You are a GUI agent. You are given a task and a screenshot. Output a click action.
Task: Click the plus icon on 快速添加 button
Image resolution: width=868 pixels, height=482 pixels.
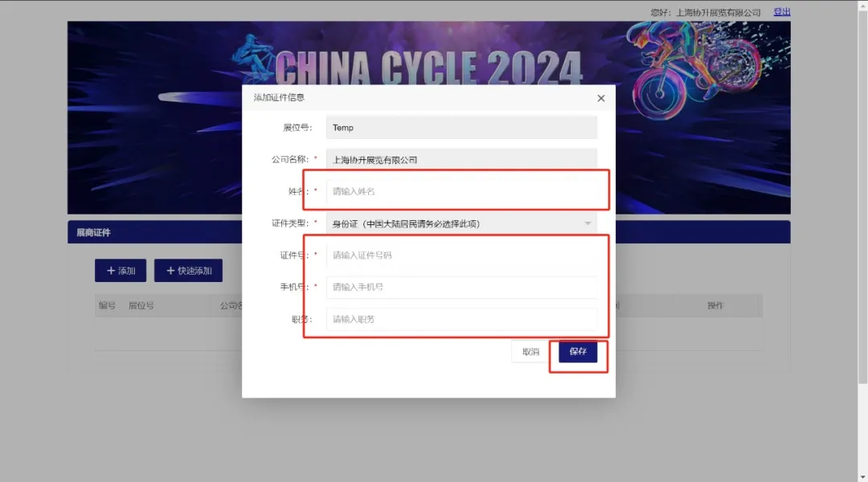click(x=170, y=271)
